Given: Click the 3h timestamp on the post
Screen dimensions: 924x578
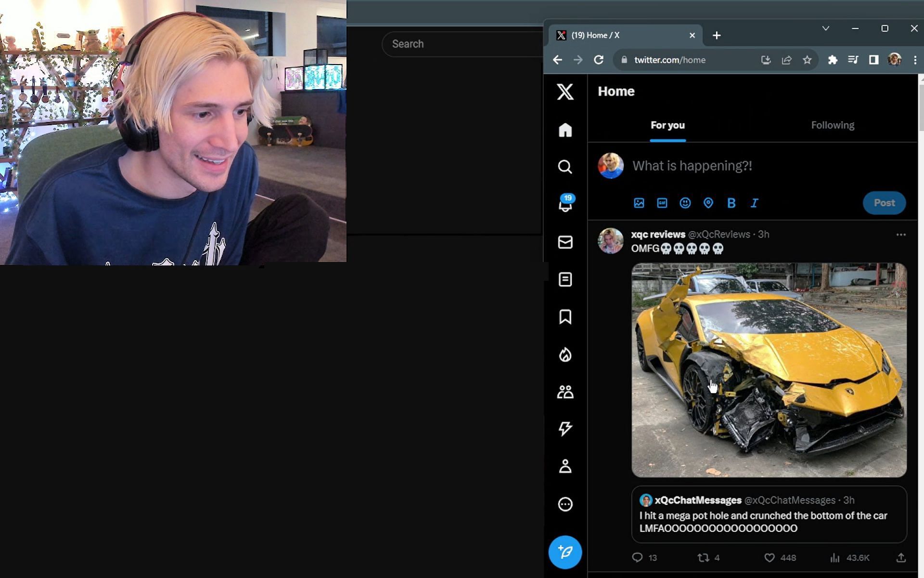Looking at the screenshot, I should [x=763, y=234].
